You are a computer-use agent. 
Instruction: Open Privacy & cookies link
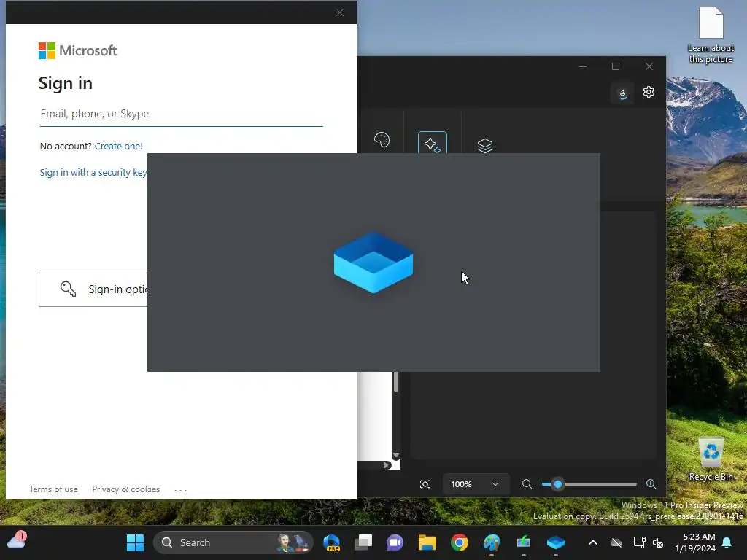[125, 489]
